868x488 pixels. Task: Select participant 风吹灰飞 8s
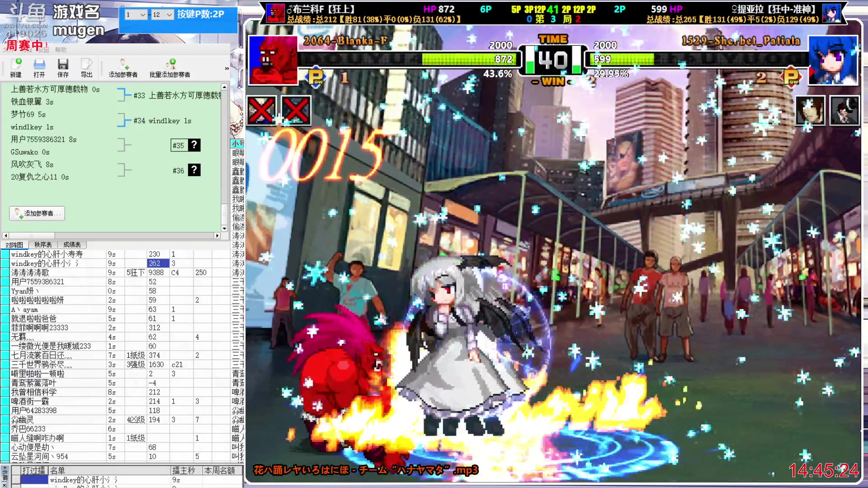point(32,164)
